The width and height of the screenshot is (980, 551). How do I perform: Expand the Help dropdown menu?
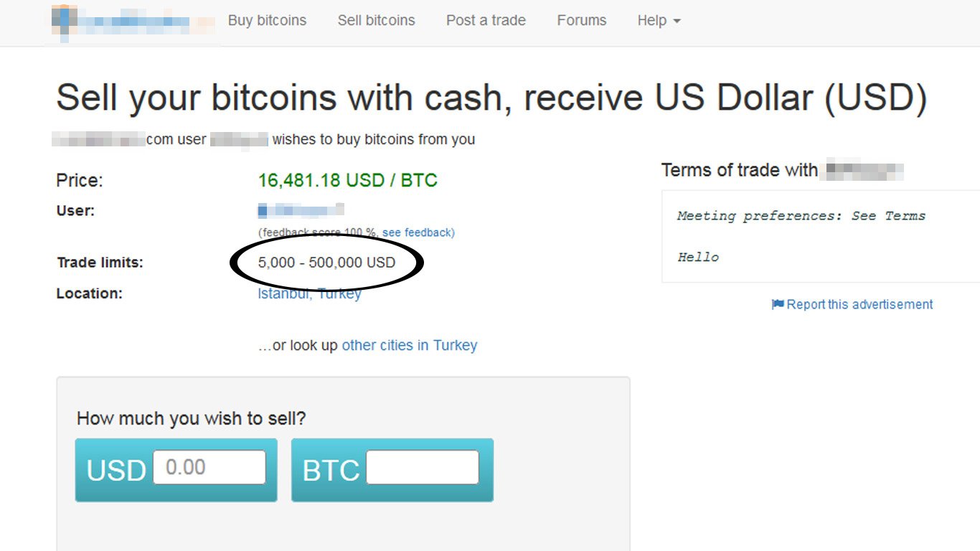[x=659, y=20]
